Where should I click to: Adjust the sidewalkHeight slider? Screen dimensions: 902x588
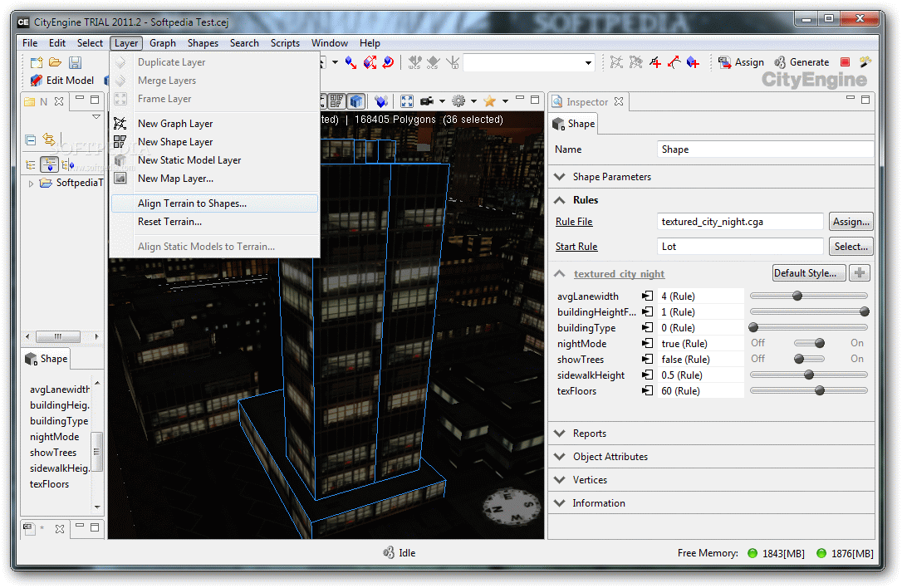coord(808,375)
